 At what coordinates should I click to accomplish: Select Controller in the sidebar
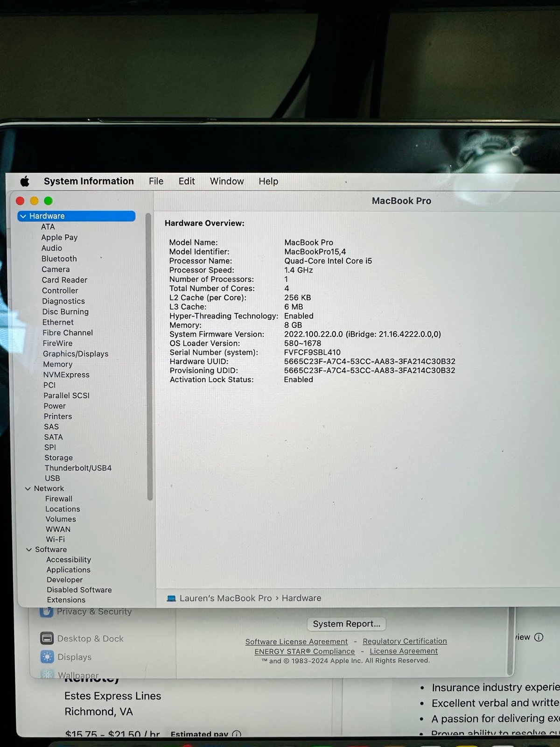(60, 290)
